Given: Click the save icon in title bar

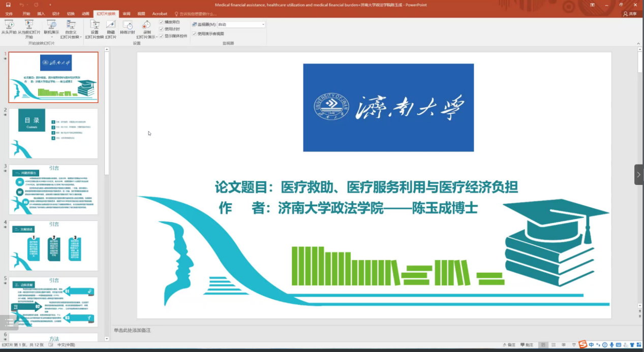Looking at the screenshot, I should click(x=8, y=5).
